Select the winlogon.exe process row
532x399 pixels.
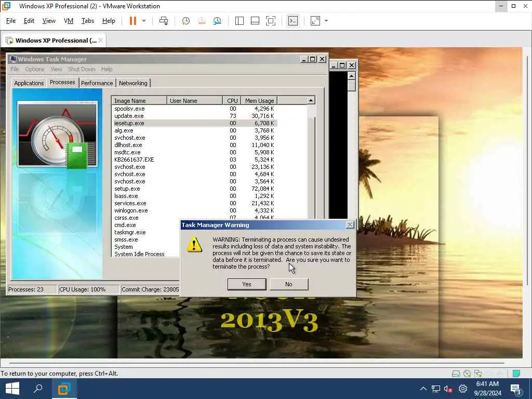click(x=194, y=210)
